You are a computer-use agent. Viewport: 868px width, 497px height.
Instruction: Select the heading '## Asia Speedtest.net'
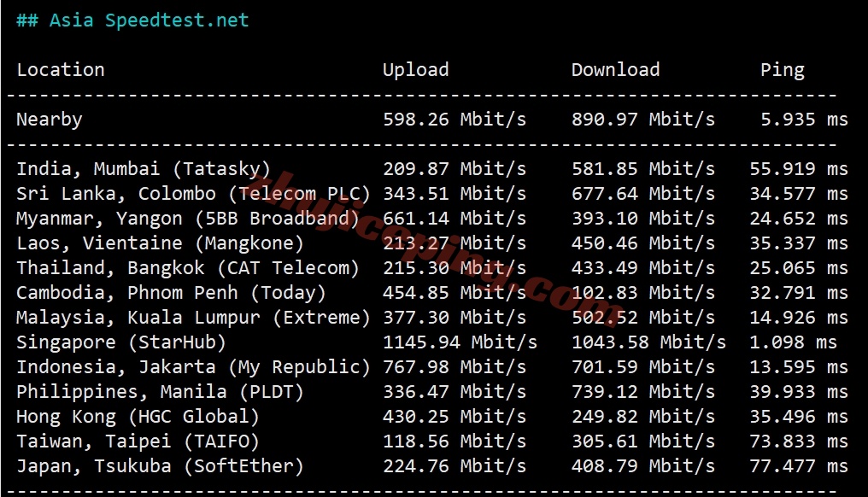pos(133,20)
